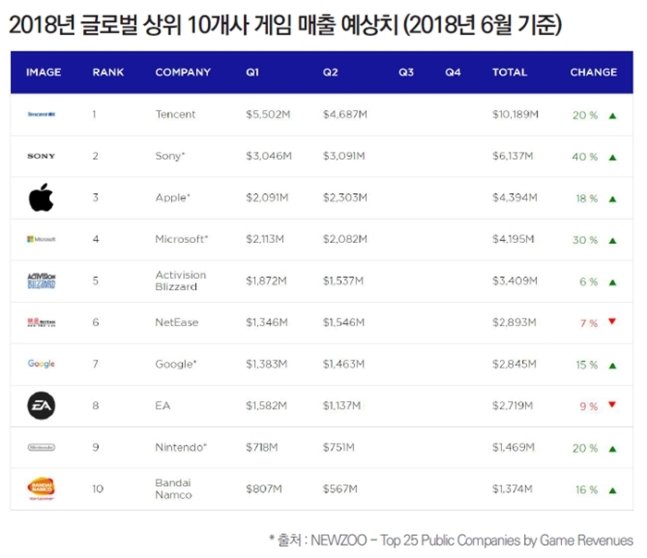Click red down arrow in EA row
This screenshot has width=647, height=558.
tap(612, 404)
